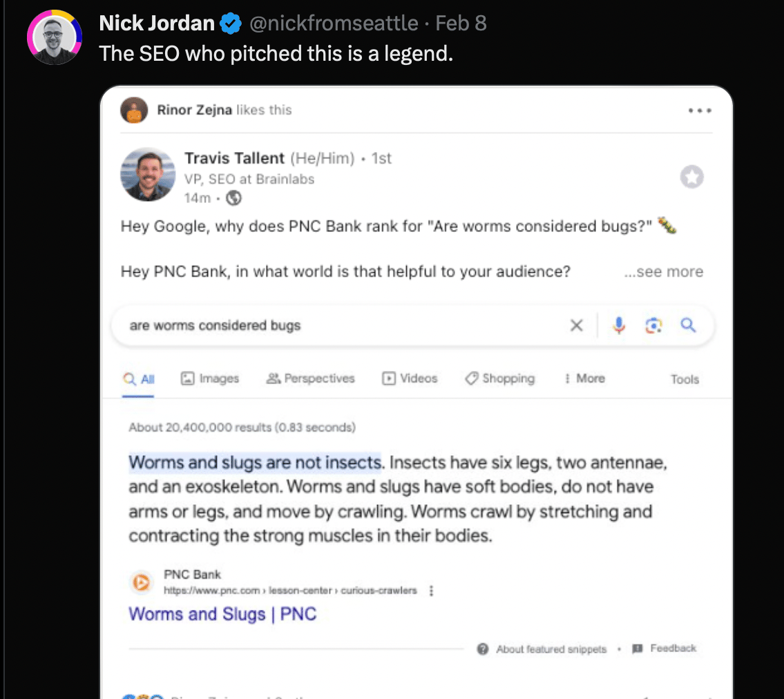Image resolution: width=784 pixels, height=699 pixels.
Task: Click the verified badge next to Nick Jordan
Action: click(231, 23)
